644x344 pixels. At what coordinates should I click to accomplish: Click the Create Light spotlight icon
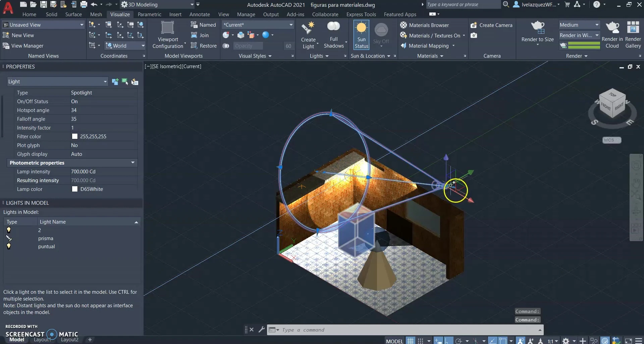(x=308, y=28)
